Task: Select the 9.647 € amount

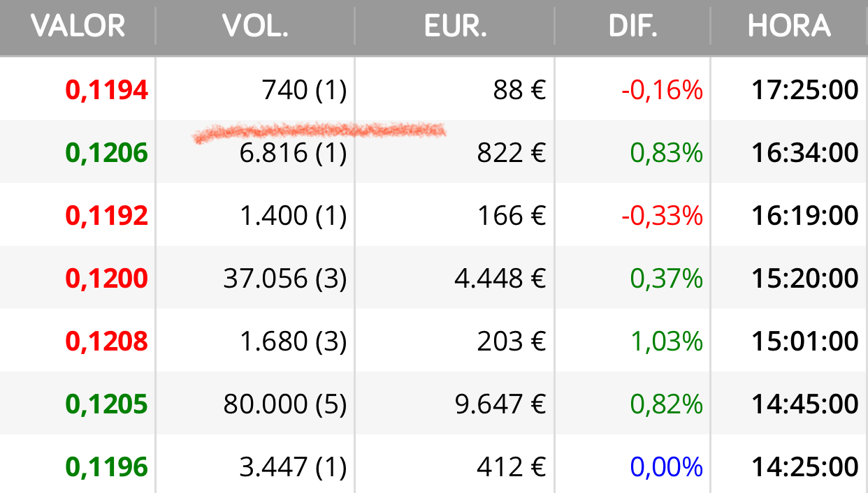Action: point(500,404)
